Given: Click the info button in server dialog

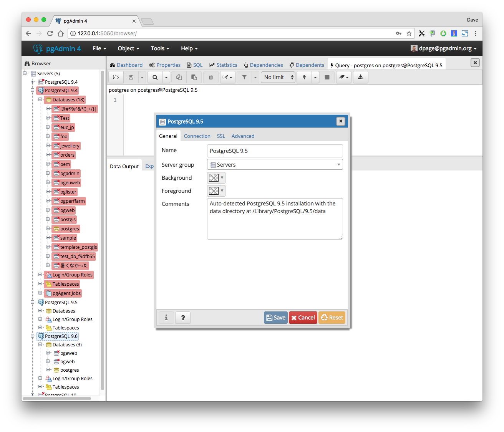Looking at the screenshot, I should point(166,318).
